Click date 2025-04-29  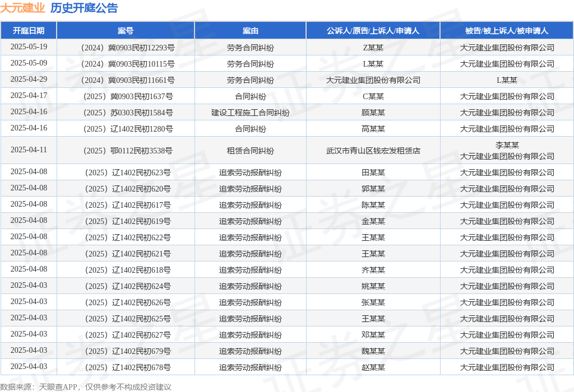pos(29,79)
